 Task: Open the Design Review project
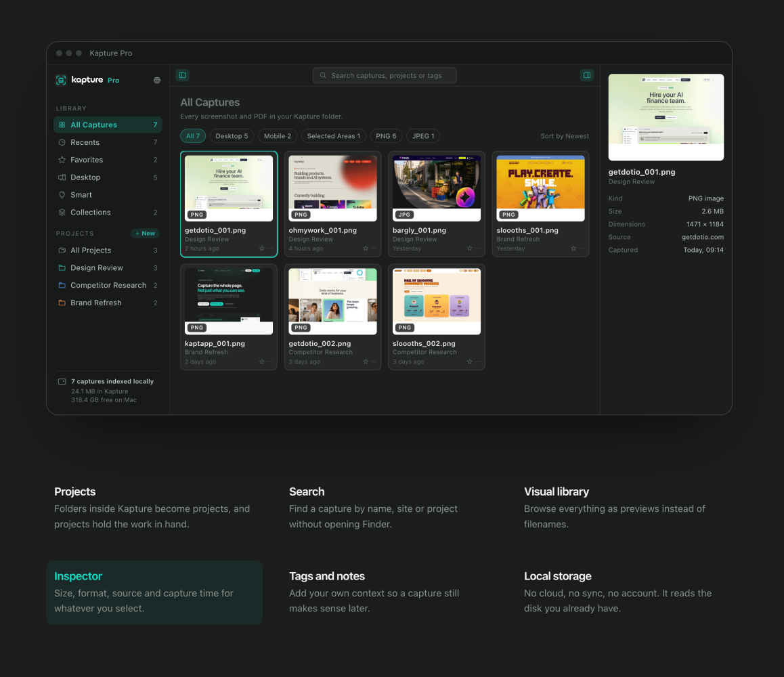108,268
